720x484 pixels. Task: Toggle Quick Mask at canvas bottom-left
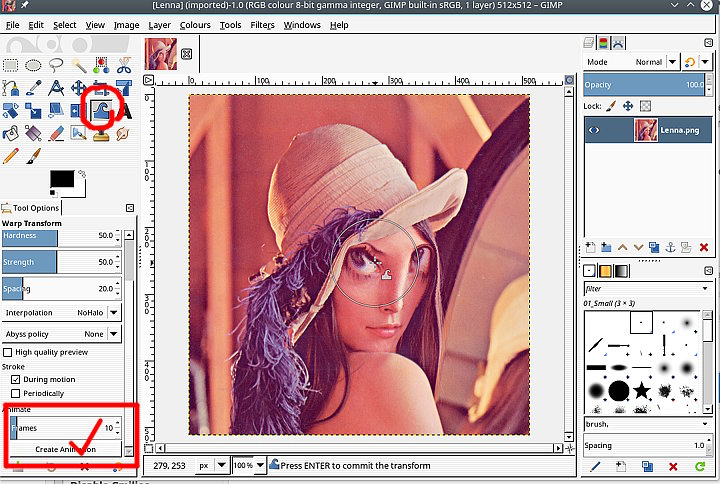click(x=148, y=448)
